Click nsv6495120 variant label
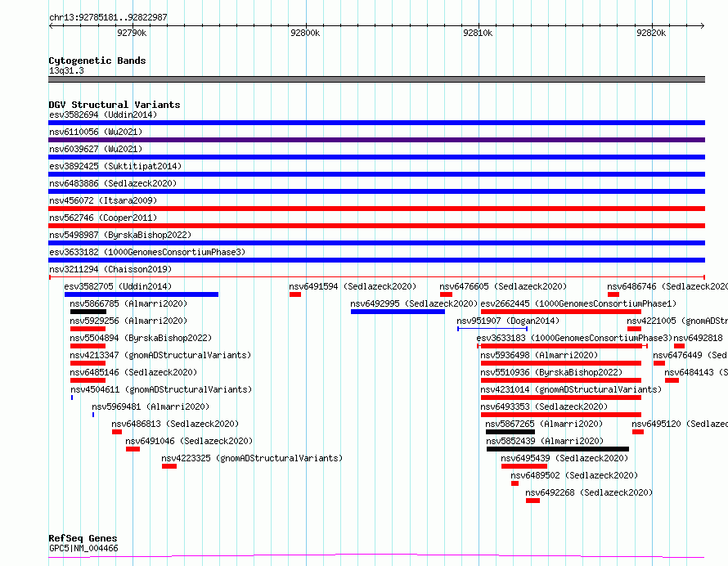 pos(680,424)
